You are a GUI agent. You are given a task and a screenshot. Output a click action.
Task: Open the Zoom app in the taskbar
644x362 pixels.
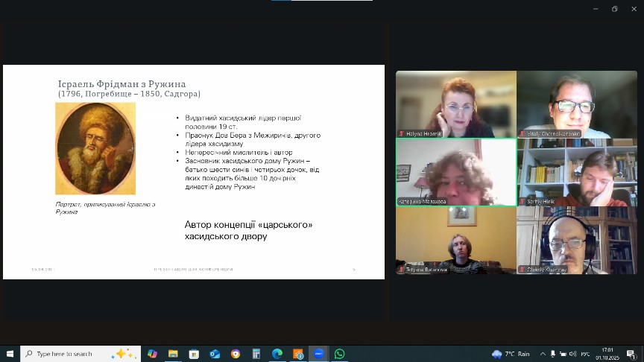point(319,354)
